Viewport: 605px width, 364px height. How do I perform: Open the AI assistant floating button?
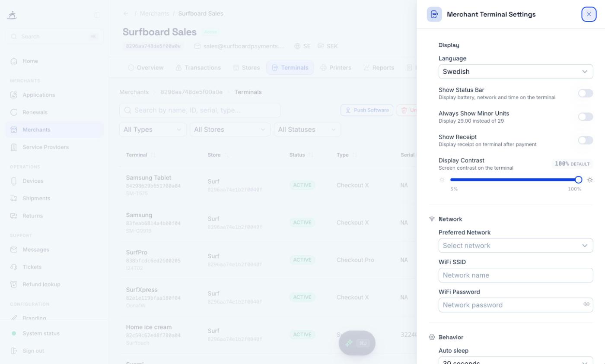(357, 343)
